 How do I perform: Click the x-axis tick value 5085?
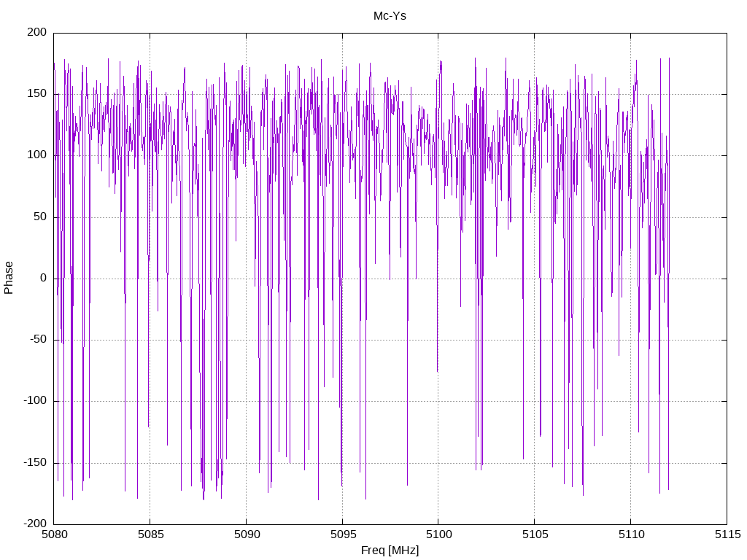pos(150,534)
